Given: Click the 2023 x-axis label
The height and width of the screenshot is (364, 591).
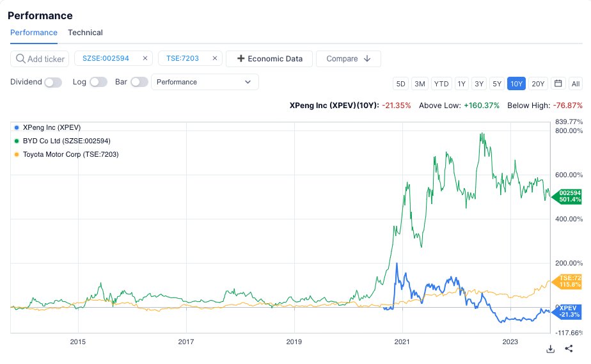Looking at the screenshot, I should 510,342.
